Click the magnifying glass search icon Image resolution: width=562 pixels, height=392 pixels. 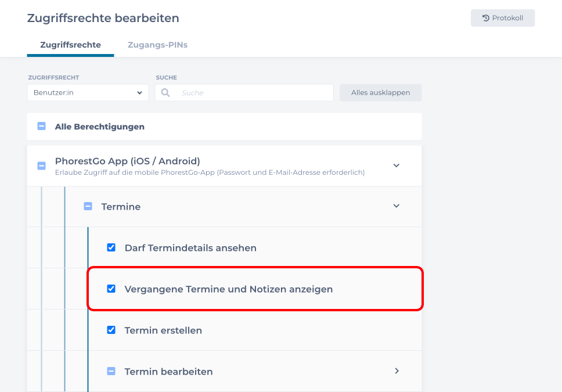coord(165,93)
